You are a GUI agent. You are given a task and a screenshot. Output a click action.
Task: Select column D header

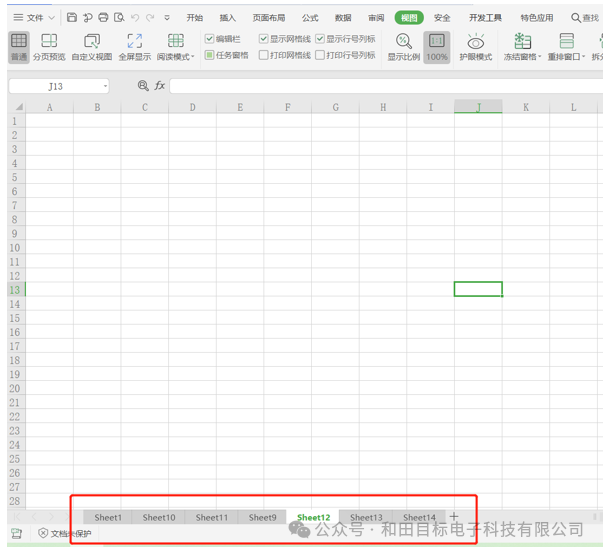click(x=192, y=107)
